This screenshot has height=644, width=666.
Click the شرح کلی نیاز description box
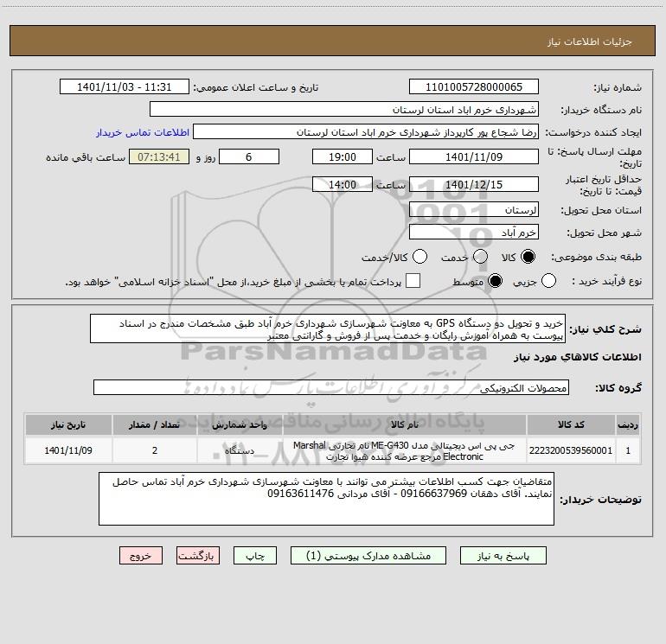[x=328, y=329]
